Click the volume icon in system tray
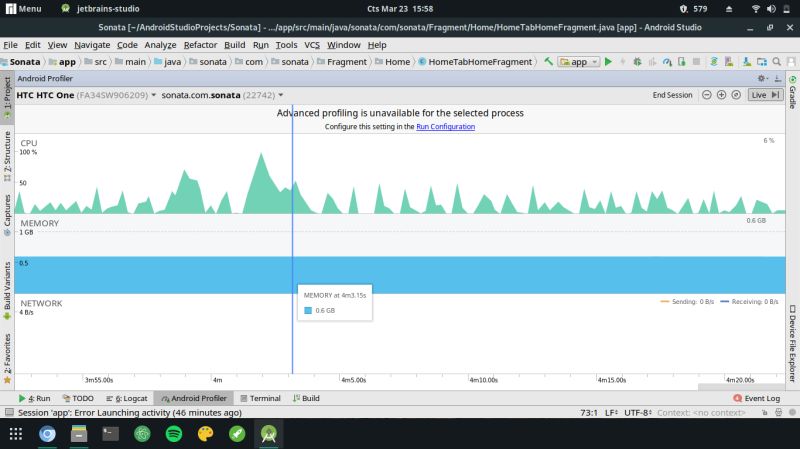 771,9
